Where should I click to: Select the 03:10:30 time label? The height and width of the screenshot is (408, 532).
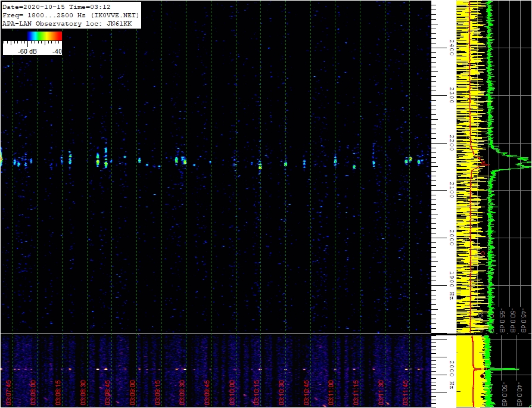[x=282, y=393]
